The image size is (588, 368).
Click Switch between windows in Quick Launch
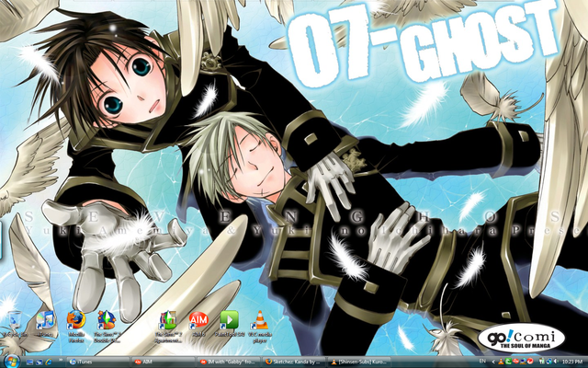(x=39, y=362)
